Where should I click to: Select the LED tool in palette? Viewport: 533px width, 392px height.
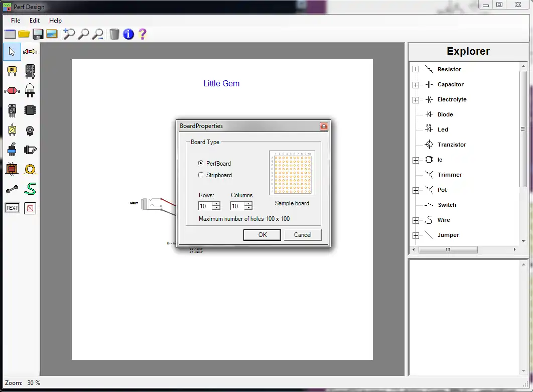pyautogui.click(x=30, y=90)
